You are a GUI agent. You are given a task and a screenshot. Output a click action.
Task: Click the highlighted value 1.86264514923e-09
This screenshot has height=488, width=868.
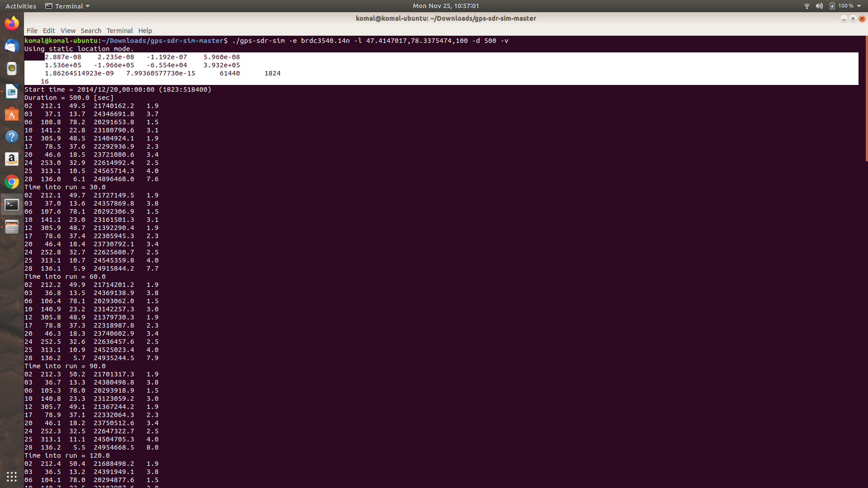(x=79, y=73)
